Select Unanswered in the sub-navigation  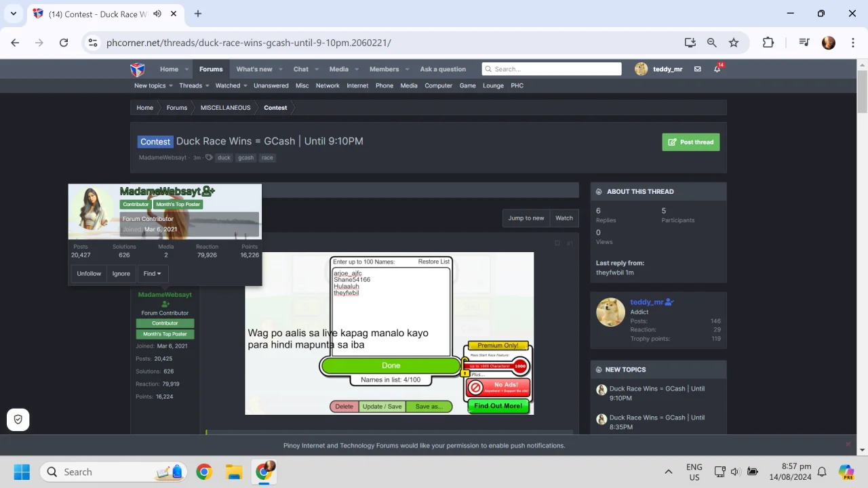pyautogui.click(x=271, y=85)
